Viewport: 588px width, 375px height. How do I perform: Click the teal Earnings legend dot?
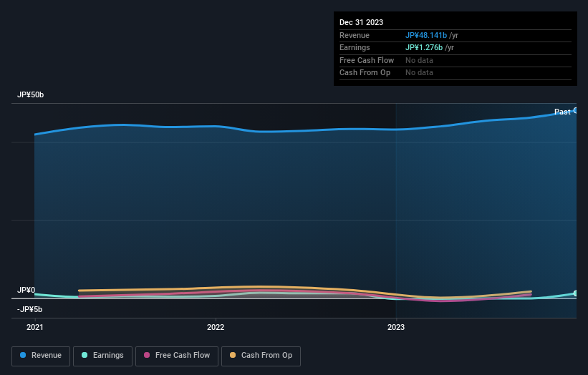(85, 355)
